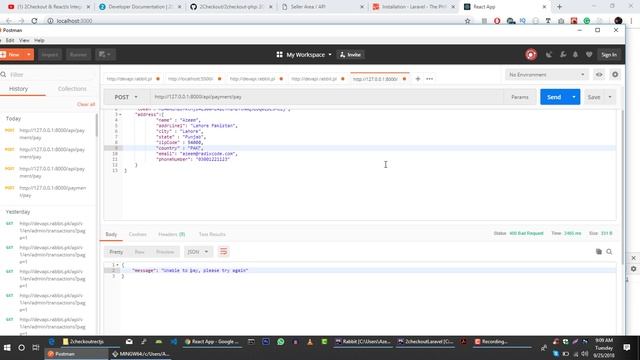Click the orange New button
Screen dimensions: 640x360
point(12,54)
